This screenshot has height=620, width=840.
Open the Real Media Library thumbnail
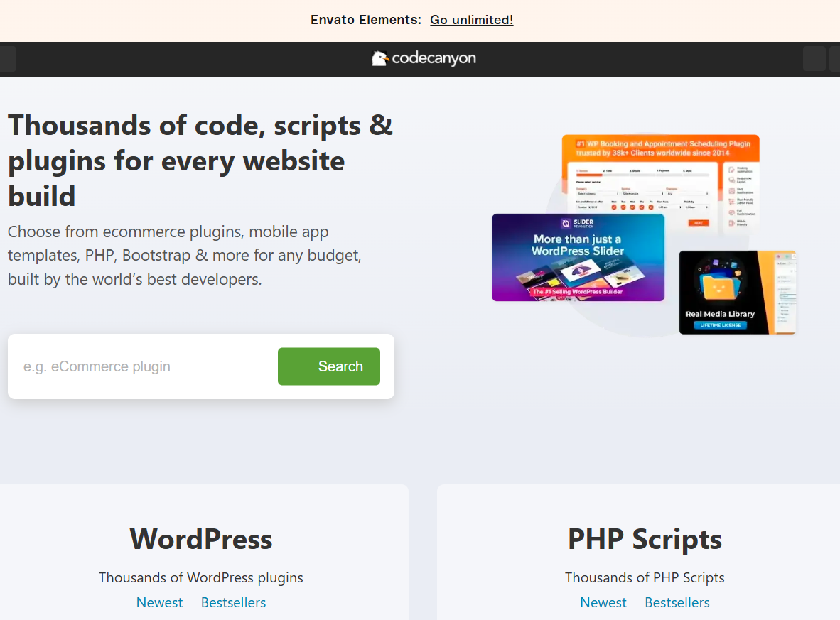(x=737, y=293)
